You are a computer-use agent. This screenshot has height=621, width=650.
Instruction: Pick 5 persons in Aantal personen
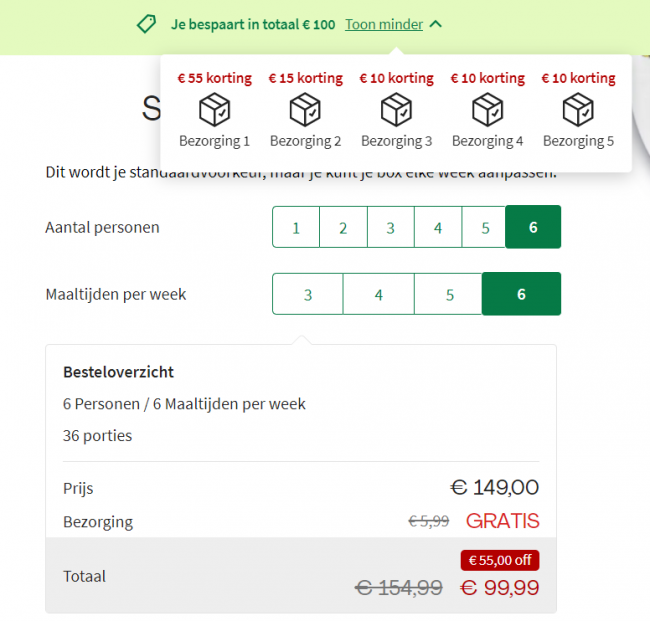(x=485, y=227)
